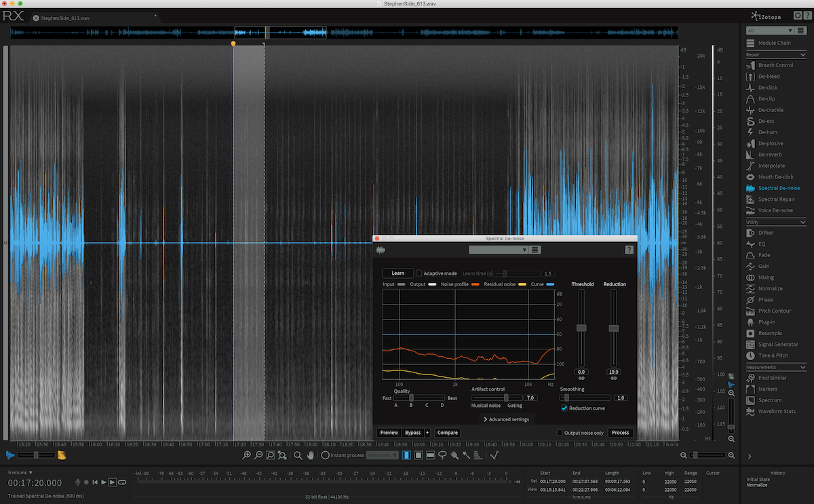The height and width of the screenshot is (504, 814).
Task: Select the lasso selection tool
Action: 442,455
